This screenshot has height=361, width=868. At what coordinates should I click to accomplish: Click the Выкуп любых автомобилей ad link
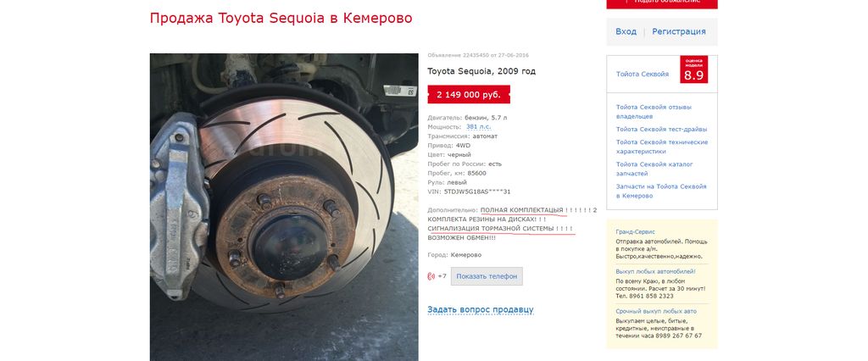click(655, 272)
